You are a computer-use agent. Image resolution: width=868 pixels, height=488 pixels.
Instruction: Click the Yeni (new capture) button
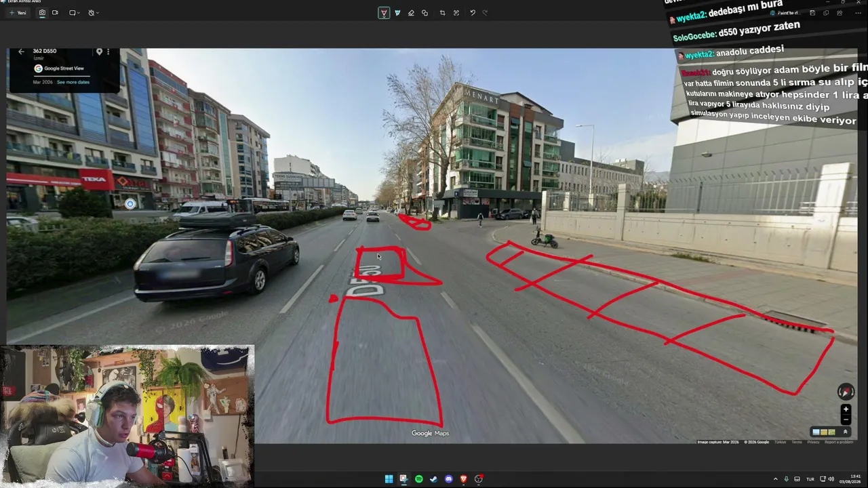coord(18,13)
